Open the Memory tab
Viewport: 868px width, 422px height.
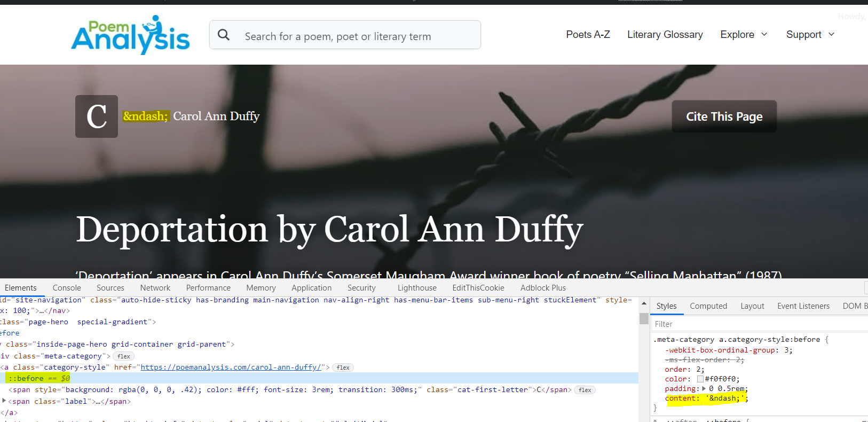coord(261,288)
